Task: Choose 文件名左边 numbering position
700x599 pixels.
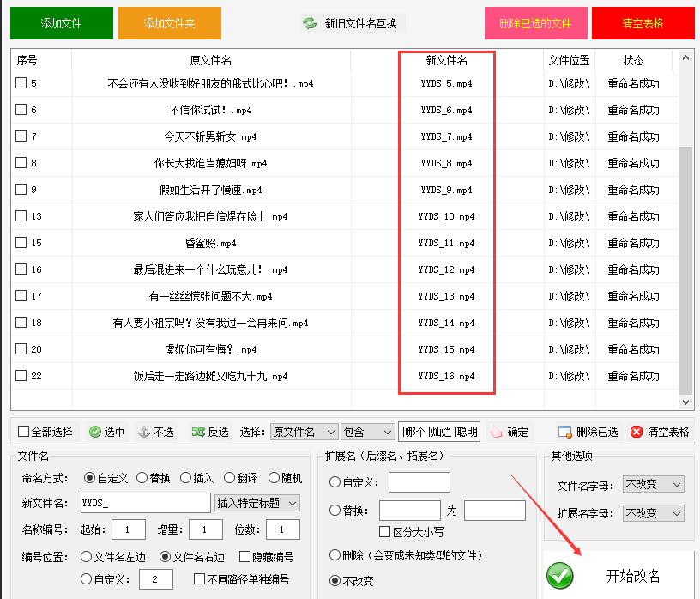Action: [86, 557]
